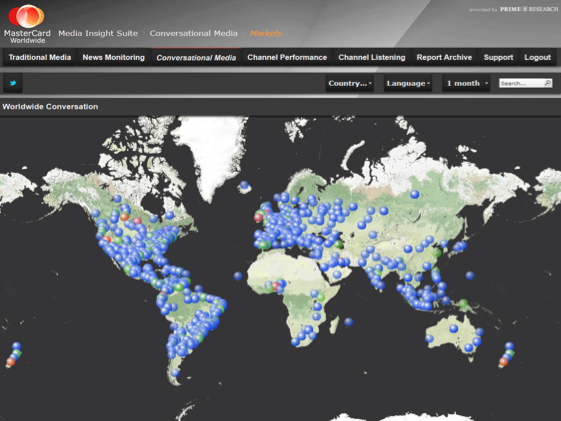Click the blue marker in northern Siberia

415,194
